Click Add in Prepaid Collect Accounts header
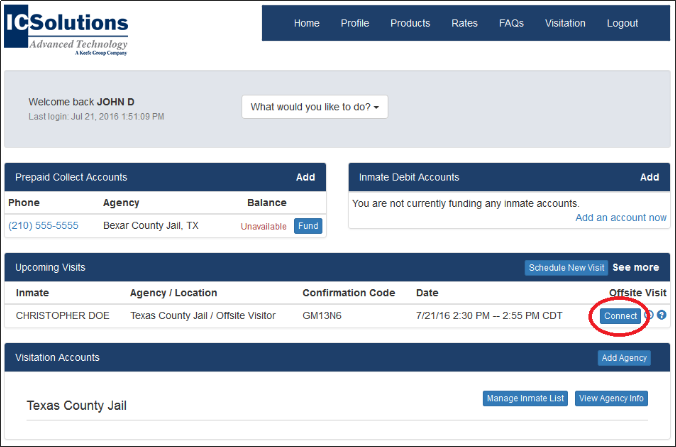 tap(305, 177)
